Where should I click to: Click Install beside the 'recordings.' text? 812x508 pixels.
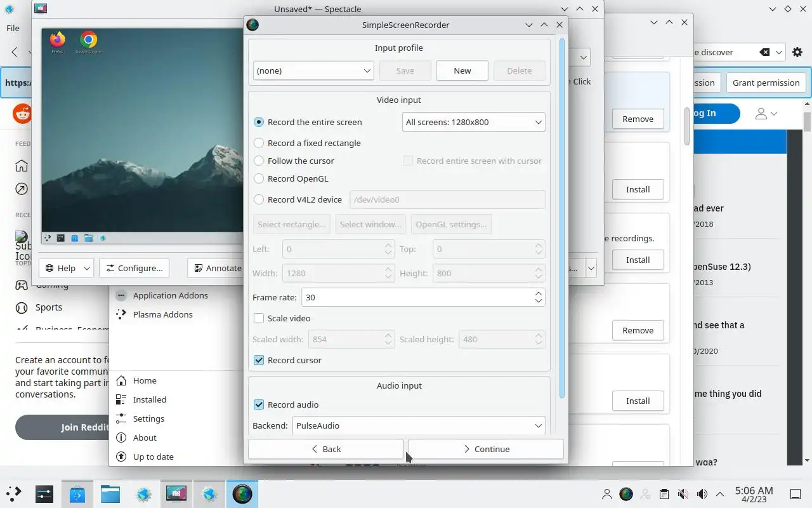(638, 260)
